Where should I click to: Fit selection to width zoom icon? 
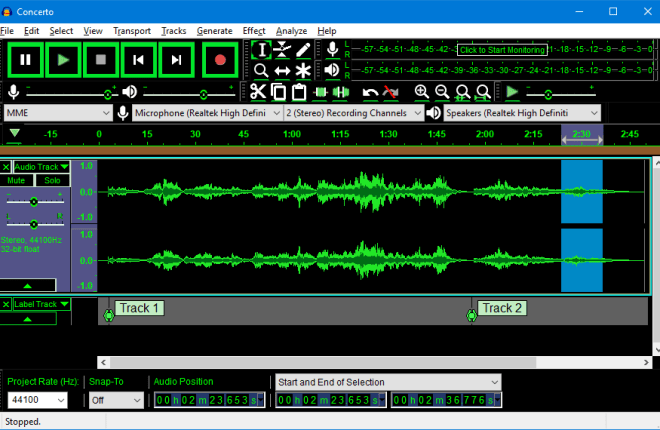(x=463, y=92)
